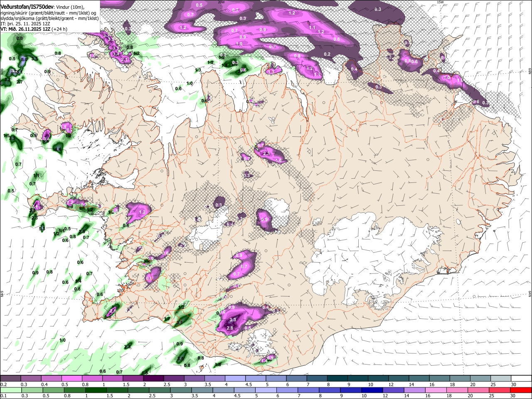Click the 4.0 snowfall value in the northeast
Image resolution: width=532 pixels, height=399 pixels.
[447, 77]
